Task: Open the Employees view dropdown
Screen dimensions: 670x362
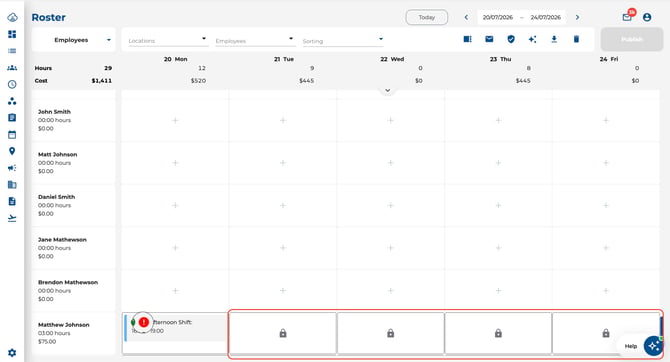Action: (x=73, y=40)
